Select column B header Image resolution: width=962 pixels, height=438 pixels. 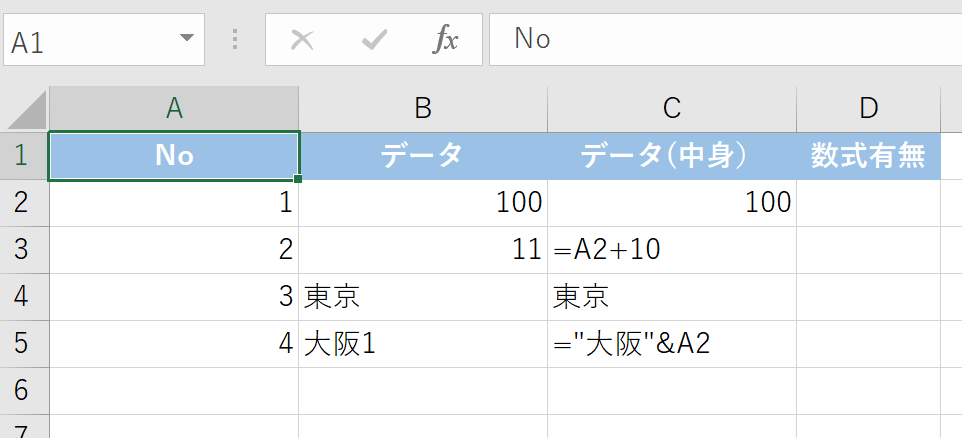tap(422, 109)
